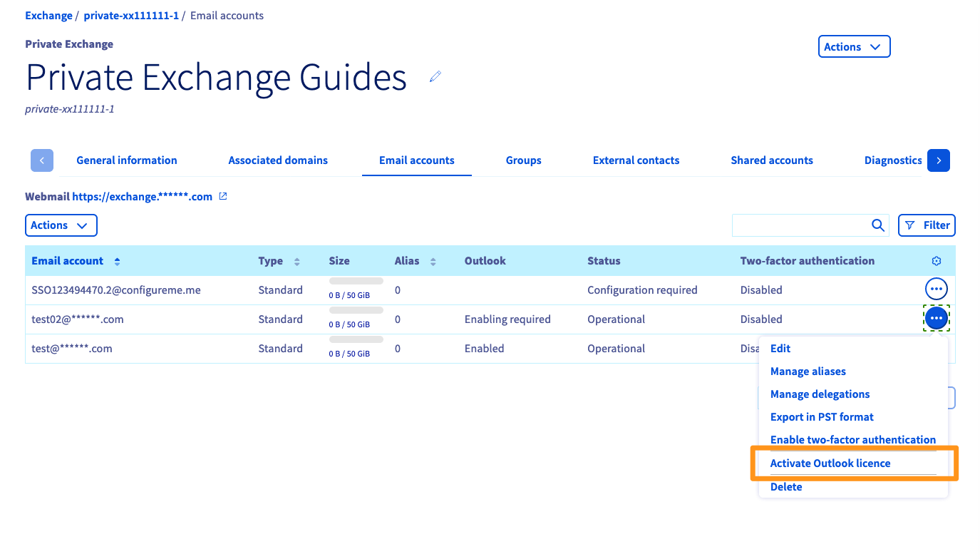Image resolution: width=980 pixels, height=559 pixels.
Task: Click the size usage bar for test02
Action: (x=356, y=310)
